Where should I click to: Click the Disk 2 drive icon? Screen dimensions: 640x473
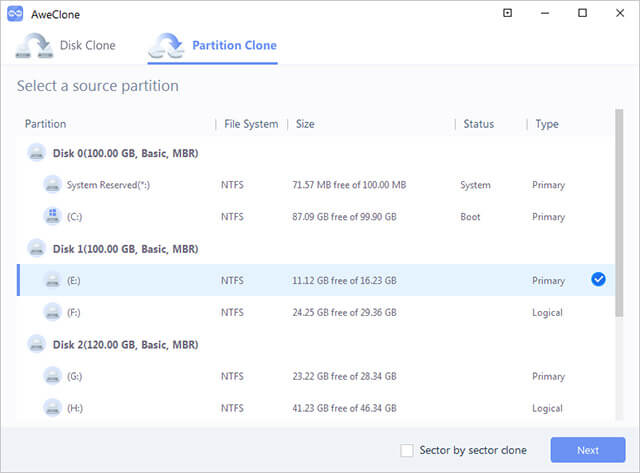(x=37, y=344)
